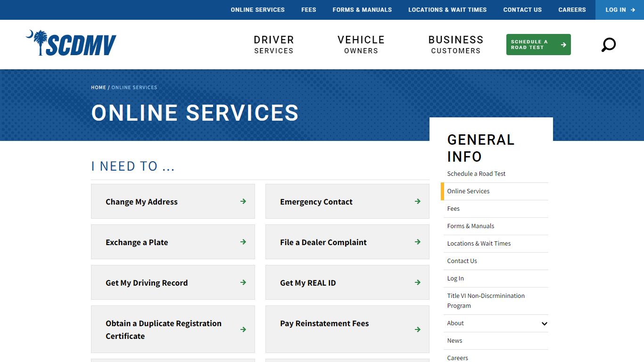
Task: Click arrow icon on Exchange a Plate card
Action: tap(243, 242)
